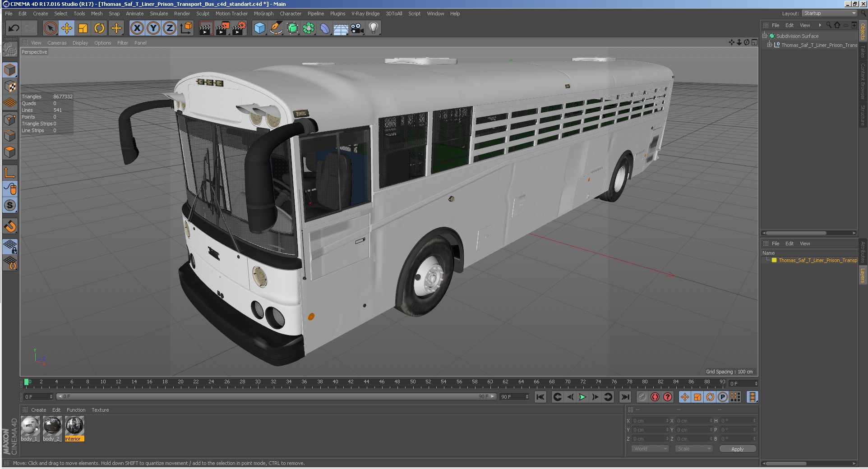
Task: Add a Camera object
Action: click(357, 28)
